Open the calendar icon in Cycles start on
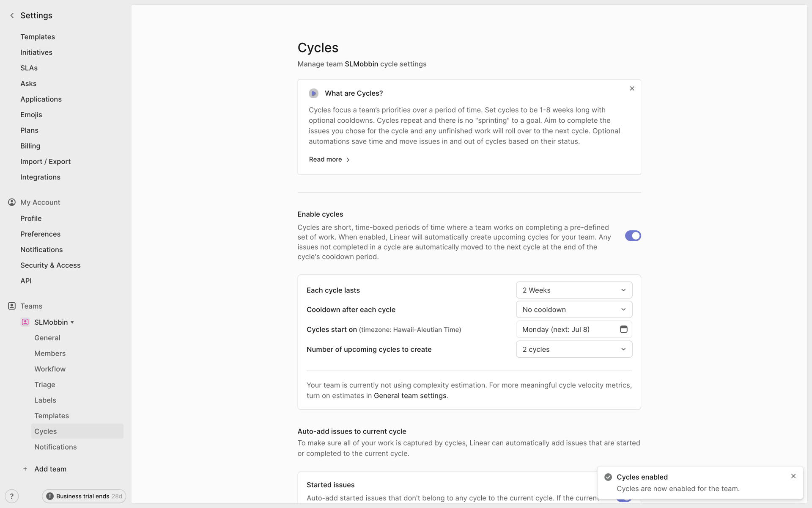 (623, 329)
